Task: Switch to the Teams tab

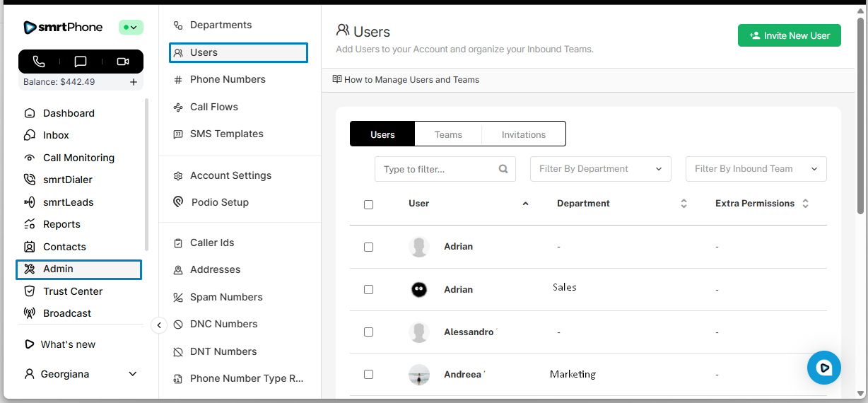Action: (x=448, y=134)
